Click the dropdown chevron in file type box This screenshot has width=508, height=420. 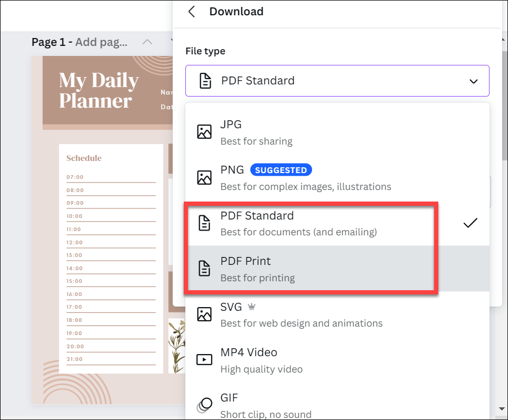click(474, 81)
